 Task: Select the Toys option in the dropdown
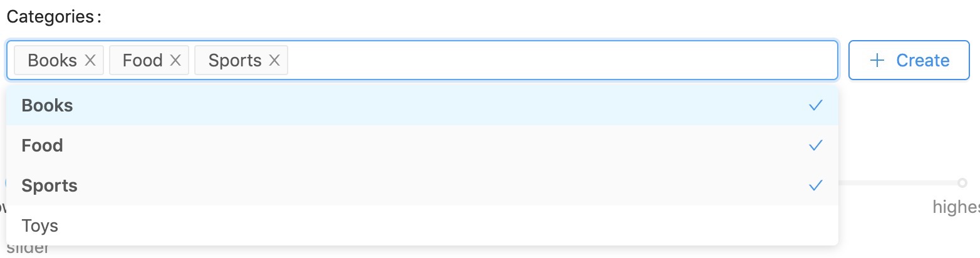(422, 225)
